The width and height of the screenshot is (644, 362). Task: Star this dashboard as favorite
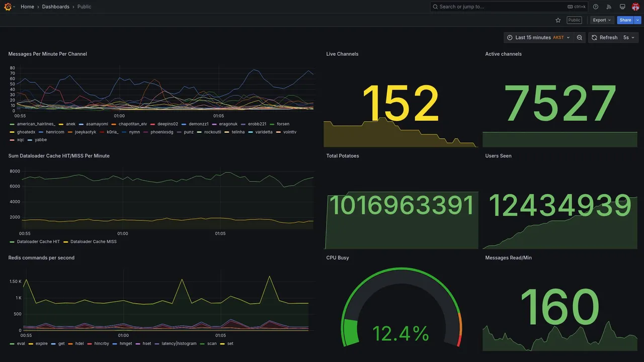(x=558, y=20)
